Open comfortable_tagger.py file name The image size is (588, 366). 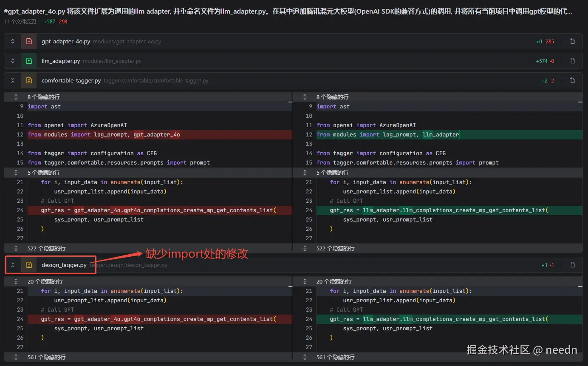(x=71, y=80)
